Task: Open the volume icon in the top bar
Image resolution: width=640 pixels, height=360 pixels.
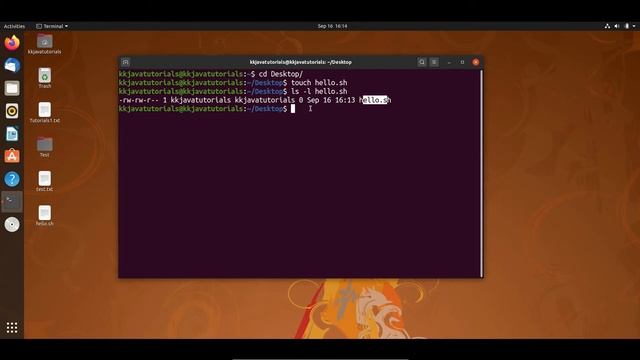Action: (617, 26)
